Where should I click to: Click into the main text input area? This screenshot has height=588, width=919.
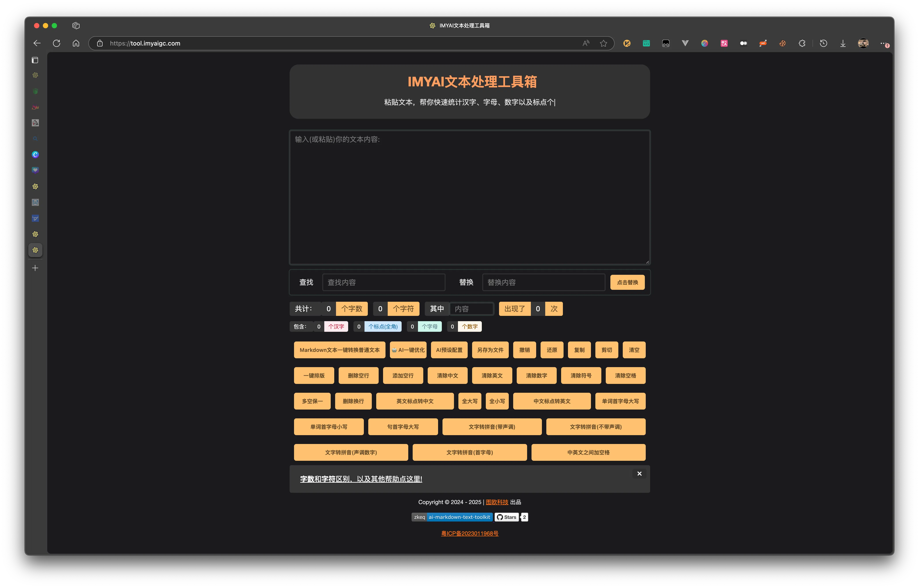pos(470,197)
